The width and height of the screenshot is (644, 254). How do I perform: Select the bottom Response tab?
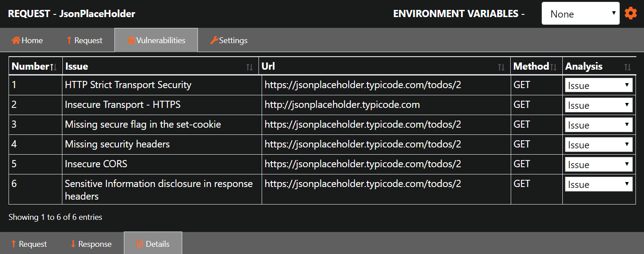[91, 244]
